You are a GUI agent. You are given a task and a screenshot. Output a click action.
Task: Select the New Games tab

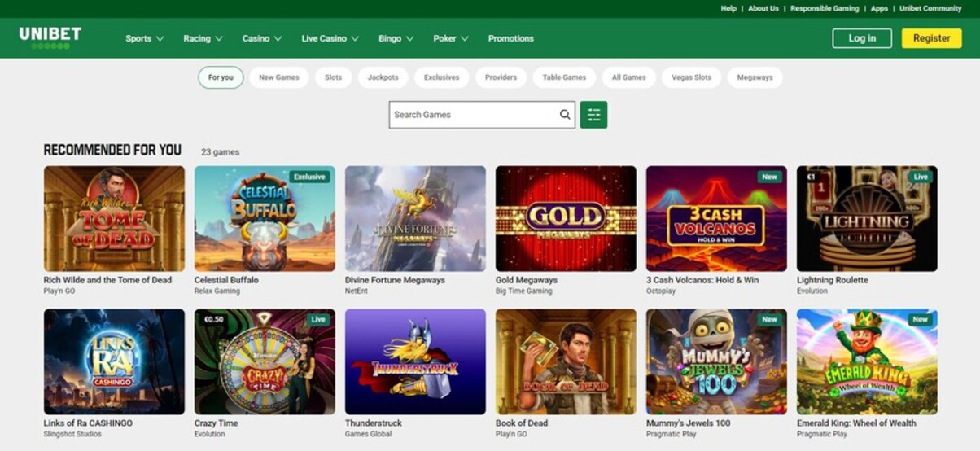(278, 77)
